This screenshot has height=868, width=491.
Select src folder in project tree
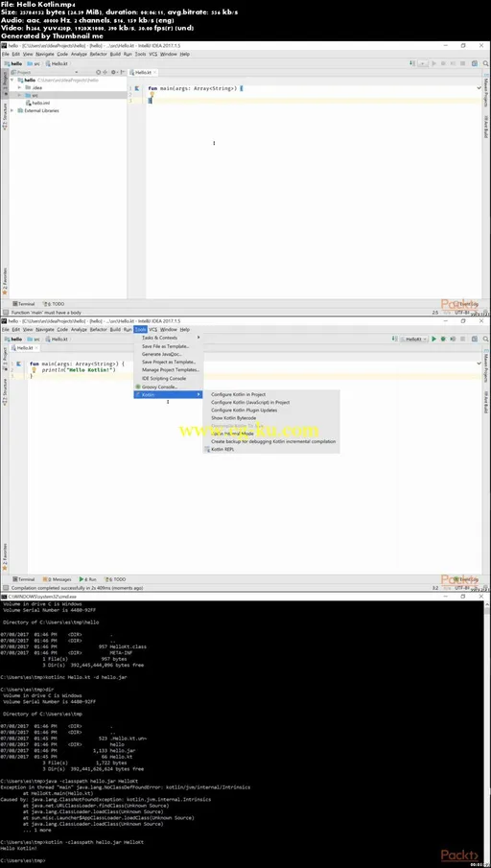pyautogui.click(x=35, y=95)
